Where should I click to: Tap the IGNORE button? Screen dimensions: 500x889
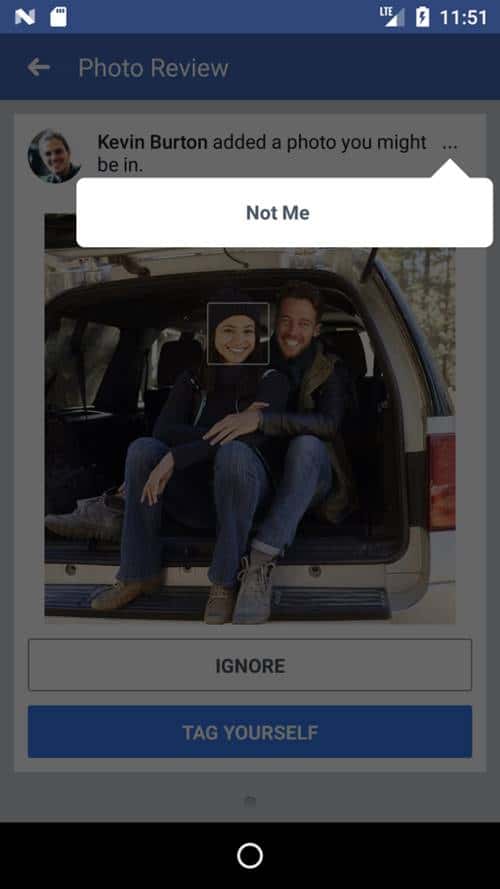[x=250, y=665]
